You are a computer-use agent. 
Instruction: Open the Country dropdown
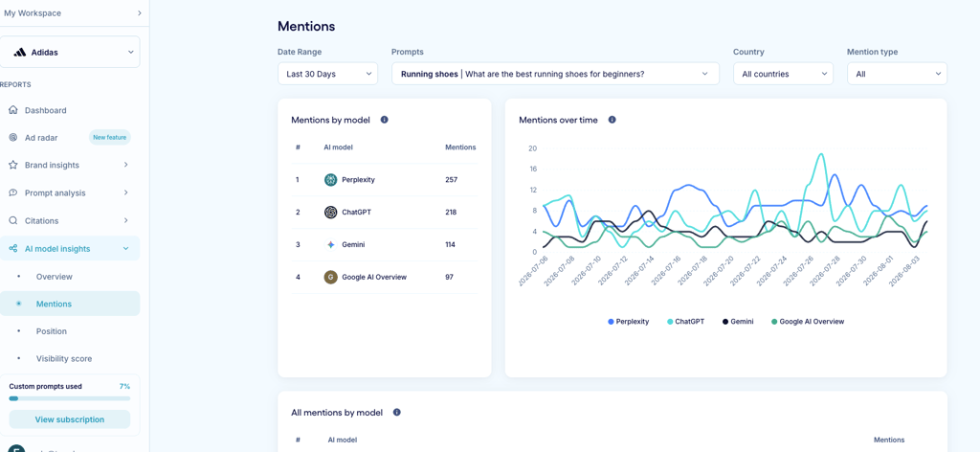point(783,74)
